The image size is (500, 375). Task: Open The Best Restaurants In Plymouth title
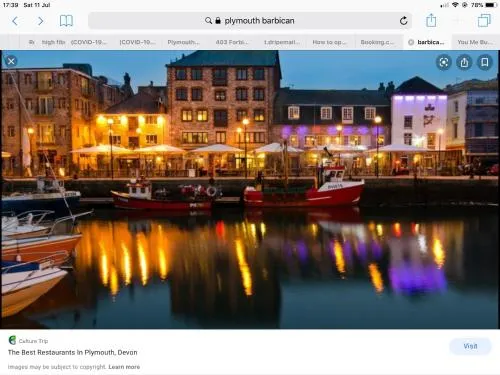click(x=72, y=352)
